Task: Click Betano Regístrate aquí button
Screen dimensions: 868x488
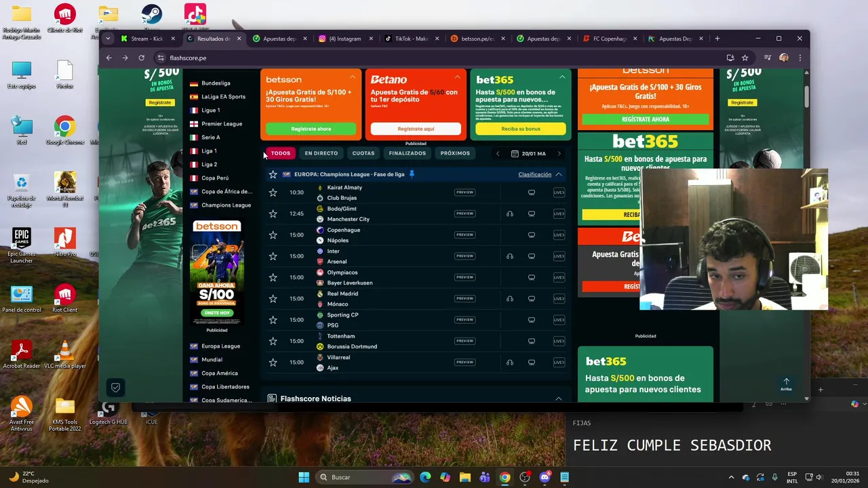Action: 416,129
